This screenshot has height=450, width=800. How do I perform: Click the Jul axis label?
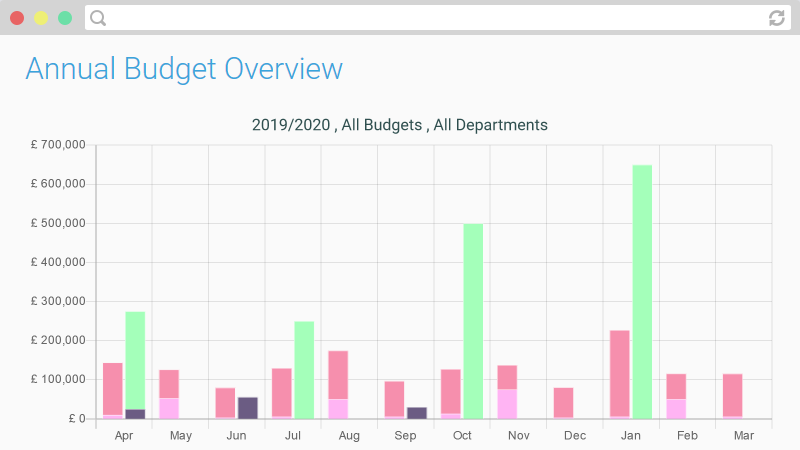coord(293,436)
